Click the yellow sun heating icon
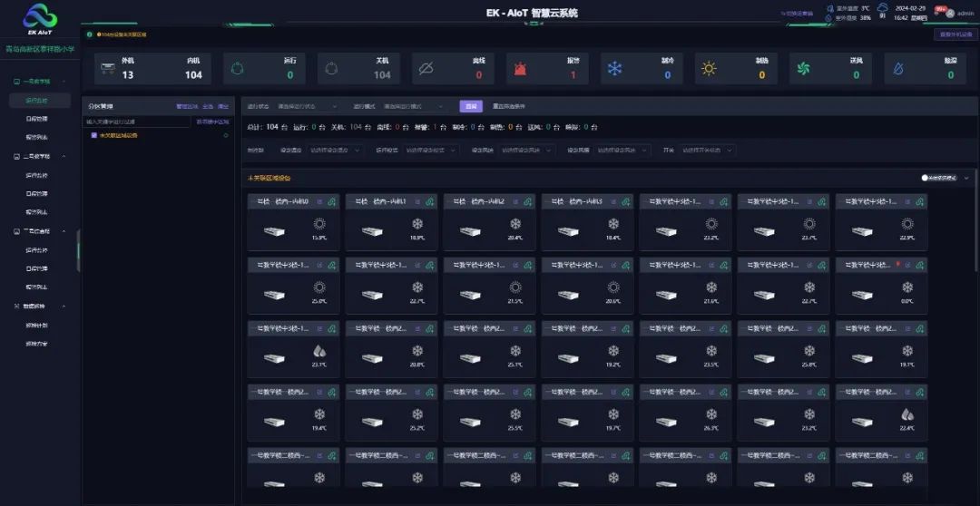Viewport: 980px width, 506px height. (709, 69)
